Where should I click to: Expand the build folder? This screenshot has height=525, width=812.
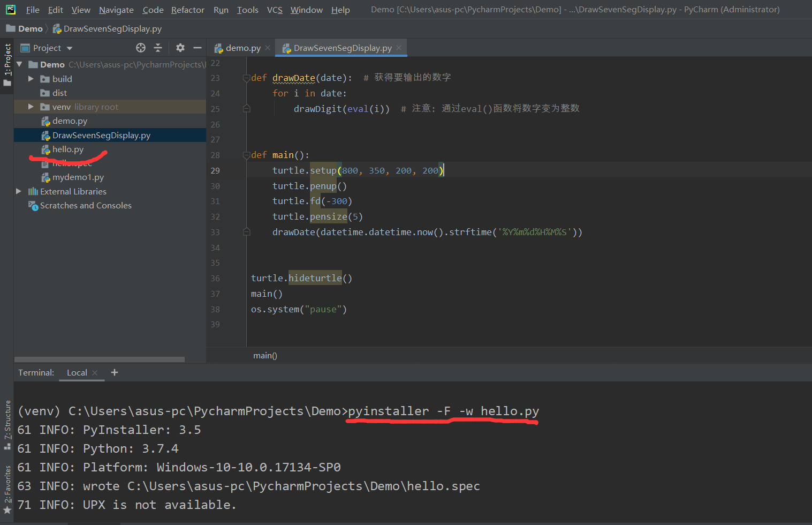click(31, 79)
